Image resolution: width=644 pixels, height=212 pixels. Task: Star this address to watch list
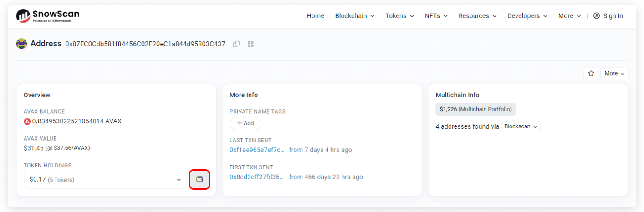coord(591,73)
